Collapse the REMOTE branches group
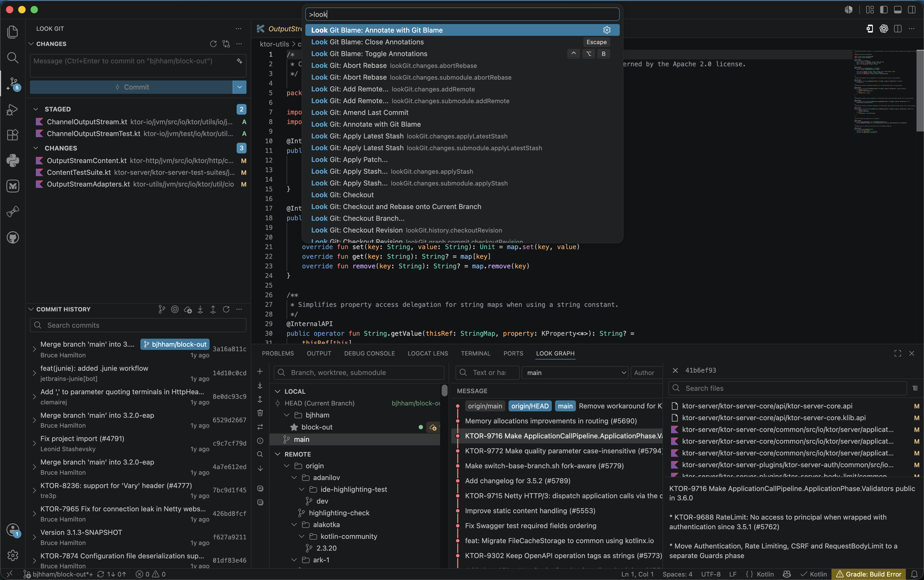The image size is (924, 580). (x=278, y=454)
